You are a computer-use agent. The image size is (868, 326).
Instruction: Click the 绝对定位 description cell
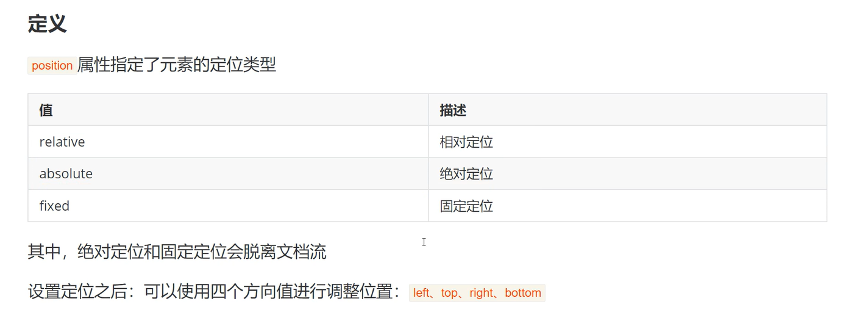pos(466,174)
